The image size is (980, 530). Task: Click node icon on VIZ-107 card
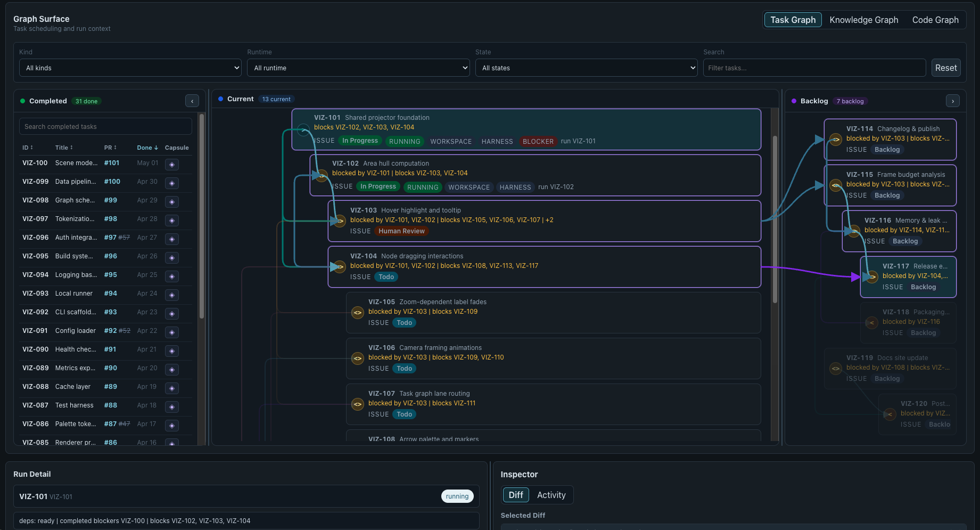(358, 404)
